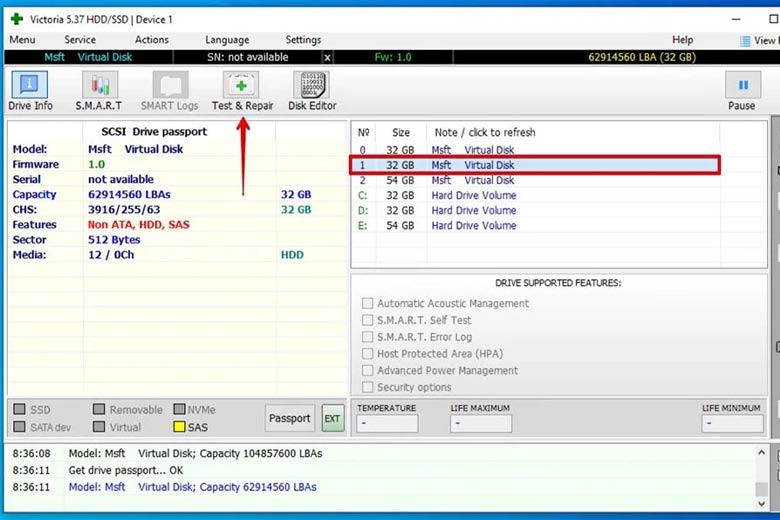
Task: Click the TEMPERATURE value field
Action: [387, 423]
